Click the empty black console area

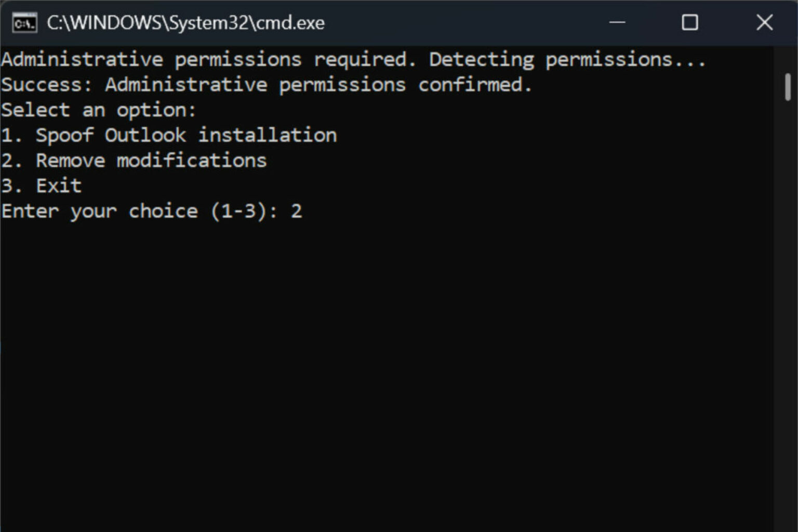(x=390, y=374)
